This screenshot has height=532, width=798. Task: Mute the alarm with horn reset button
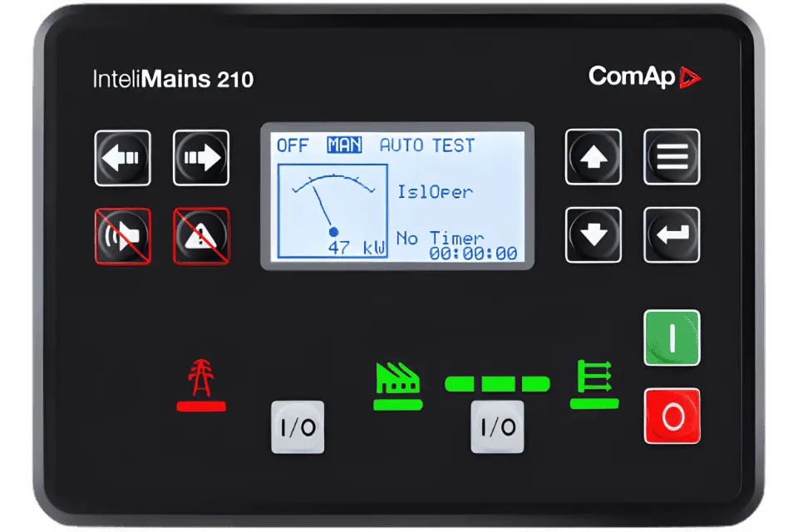(122, 236)
